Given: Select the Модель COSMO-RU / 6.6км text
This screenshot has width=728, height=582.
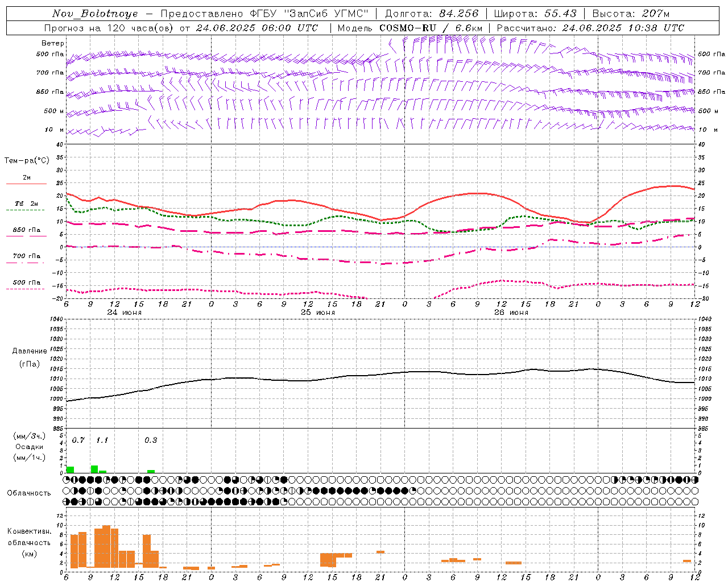Looking at the screenshot, I should click(x=410, y=28).
